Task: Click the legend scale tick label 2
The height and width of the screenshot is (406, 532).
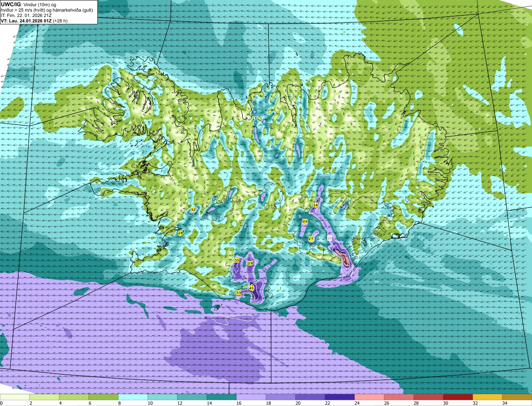Action: click(x=30, y=403)
